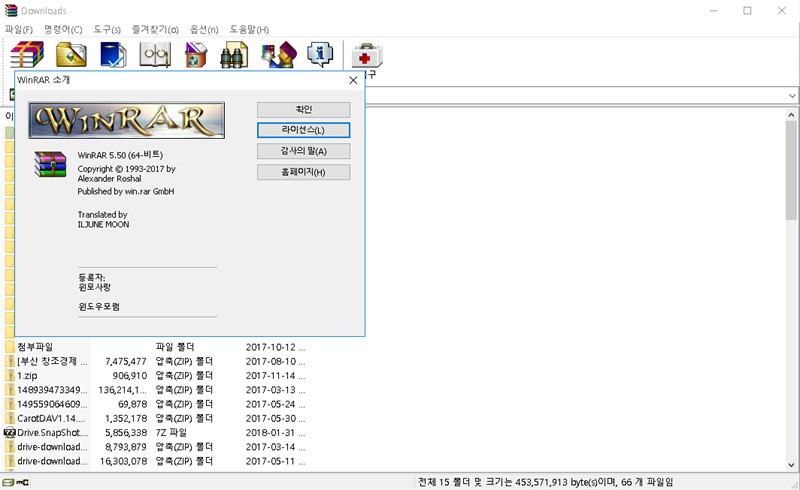This screenshot has height=490, width=800.
Task: Click the zip icon beside 1.zip
Action: [x=10, y=376]
